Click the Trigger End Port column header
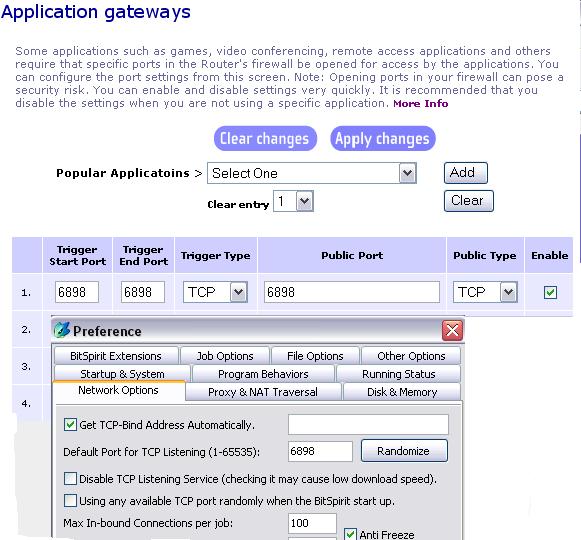This screenshot has height=540, width=581. tap(143, 255)
